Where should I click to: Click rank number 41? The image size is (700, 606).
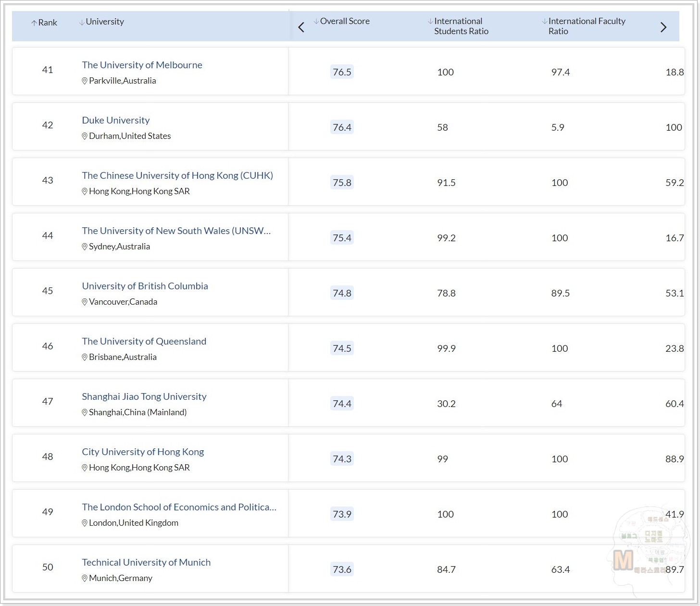(x=48, y=70)
